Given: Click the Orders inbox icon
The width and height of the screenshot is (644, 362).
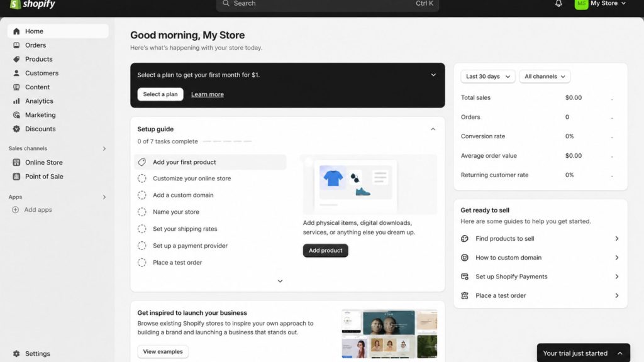Looking at the screenshot, I should 16,45.
